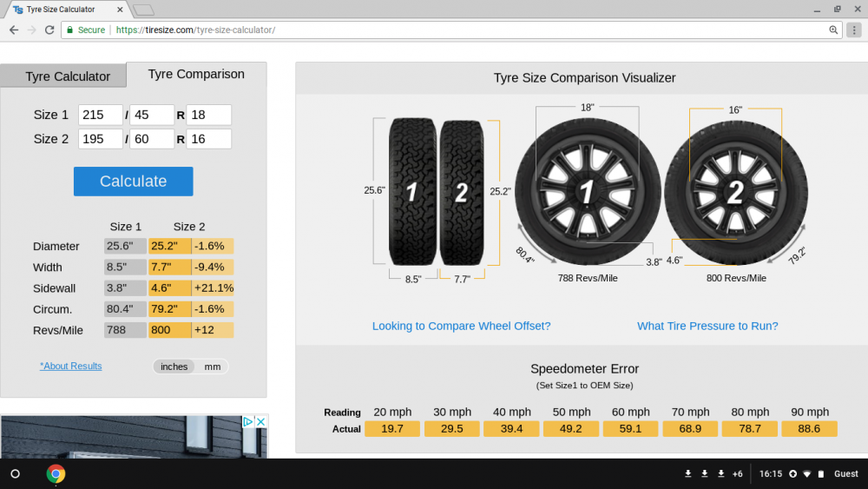
Task: Click the battery status icon
Action: pos(821,474)
